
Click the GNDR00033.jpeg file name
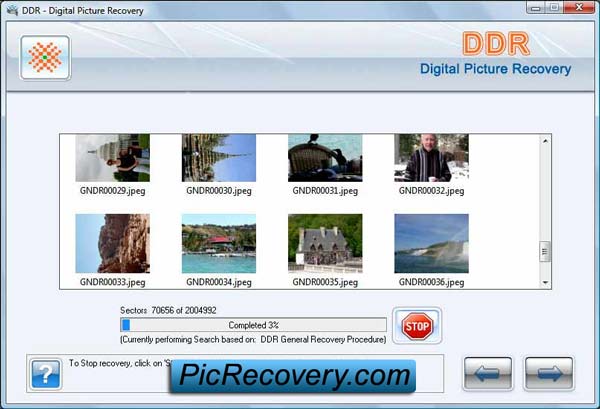pyautogui.click(x=112, y=282)
